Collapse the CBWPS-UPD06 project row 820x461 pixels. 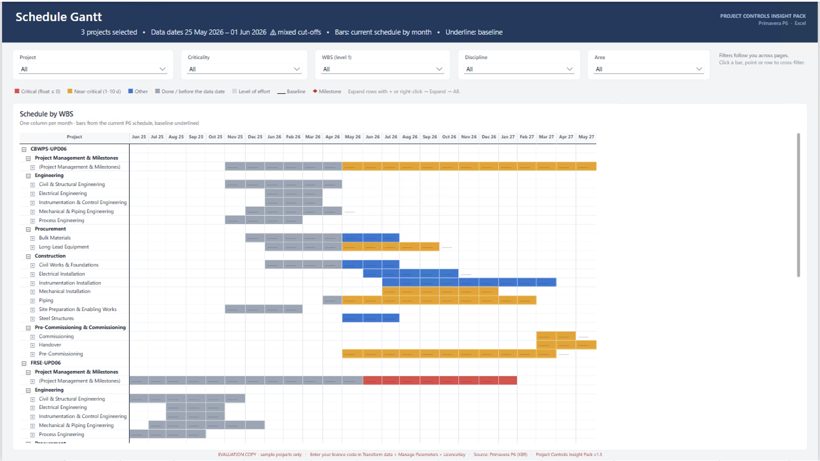click(x=24, y=149)
